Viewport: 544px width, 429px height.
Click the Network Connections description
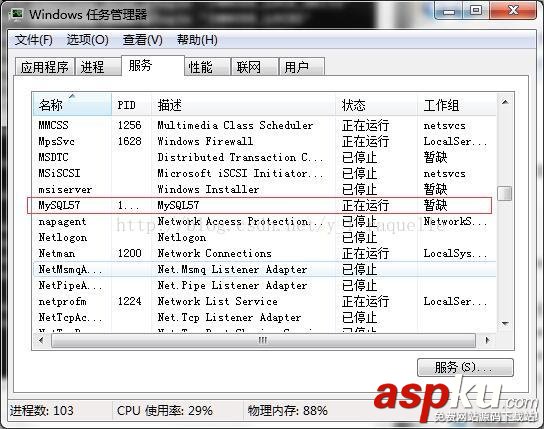pos(214,254)
